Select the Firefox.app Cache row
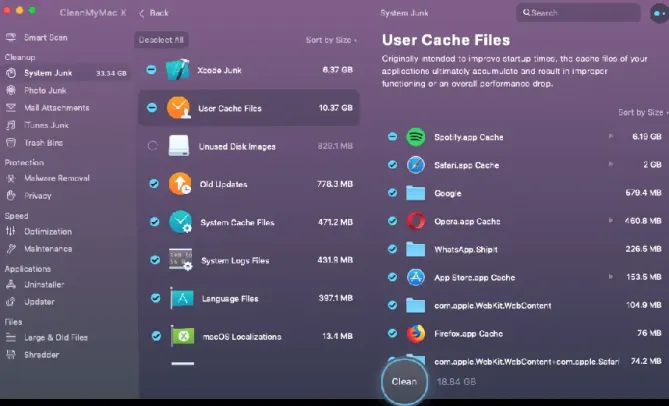This screenshot has width=669, height=406. 525,334
